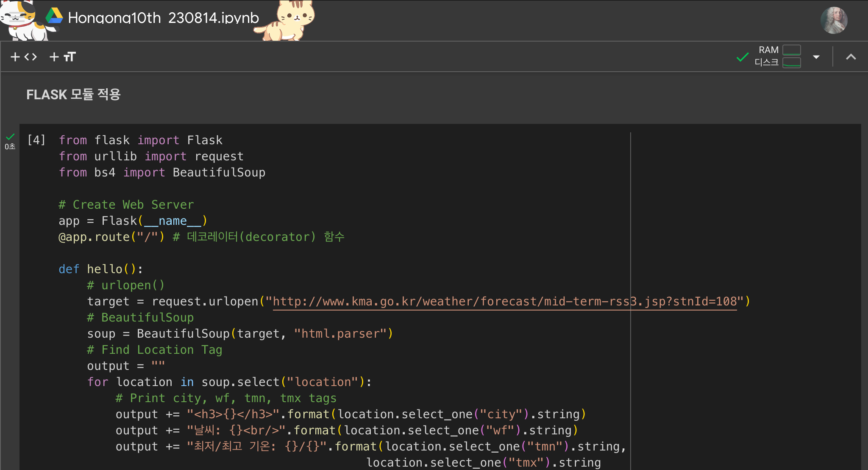
Task: Click the green connected checkmark icon
Action: click(x=742, y=57)
